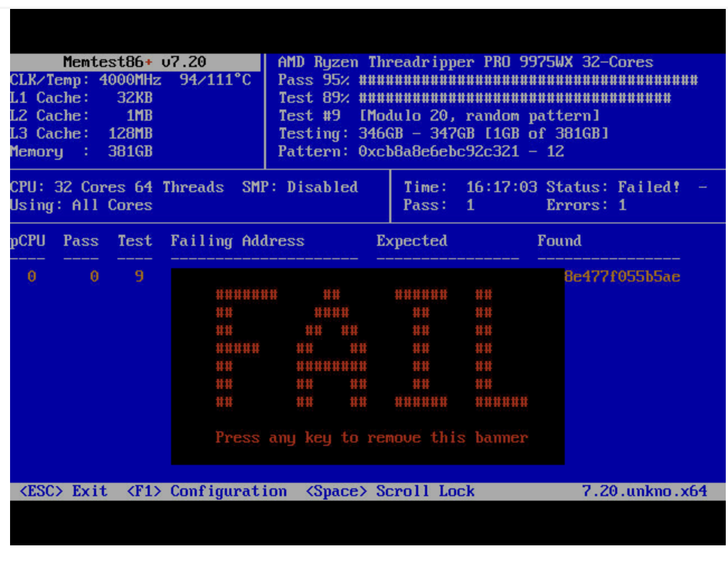Click the <ESC> Exit option
The width and height of the screenshot is (728, 561).
coord(63,491)
